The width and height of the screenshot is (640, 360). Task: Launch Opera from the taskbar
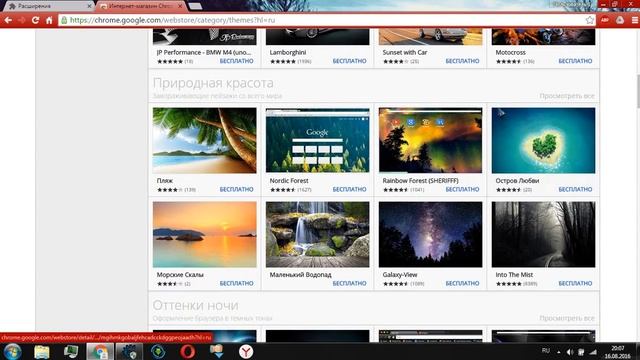point(187,351)
